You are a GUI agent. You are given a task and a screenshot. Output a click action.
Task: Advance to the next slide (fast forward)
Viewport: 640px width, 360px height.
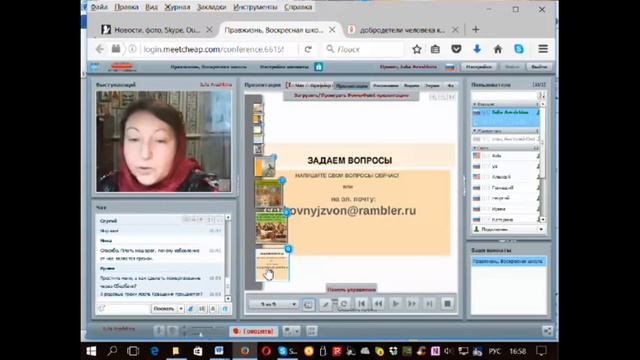click(412, 304)
